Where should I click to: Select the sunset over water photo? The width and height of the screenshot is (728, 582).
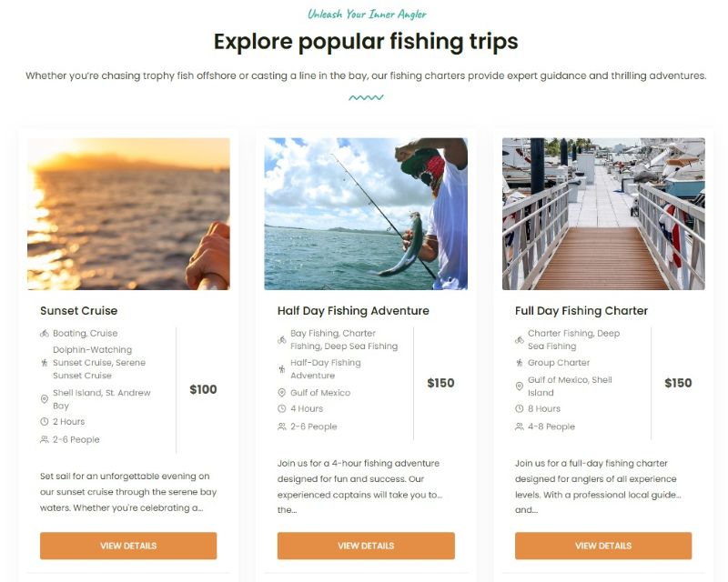(128, 214)
